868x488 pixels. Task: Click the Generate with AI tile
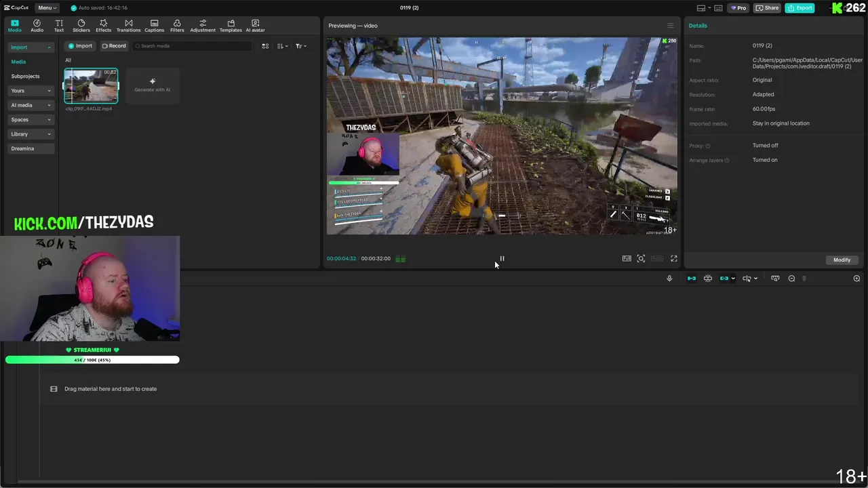[152, 85]
